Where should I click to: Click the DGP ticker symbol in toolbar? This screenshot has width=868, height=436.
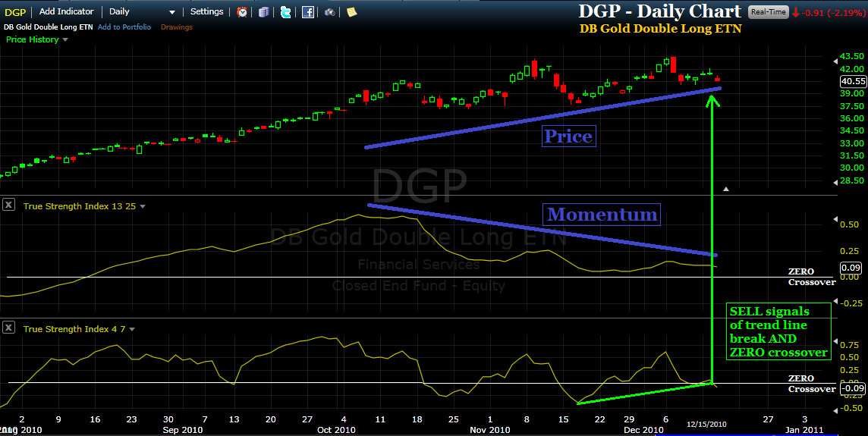pos(15,12)
